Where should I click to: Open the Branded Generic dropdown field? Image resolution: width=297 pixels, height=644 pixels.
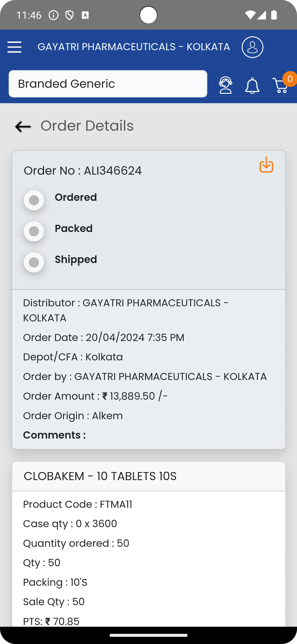[108, 84]
